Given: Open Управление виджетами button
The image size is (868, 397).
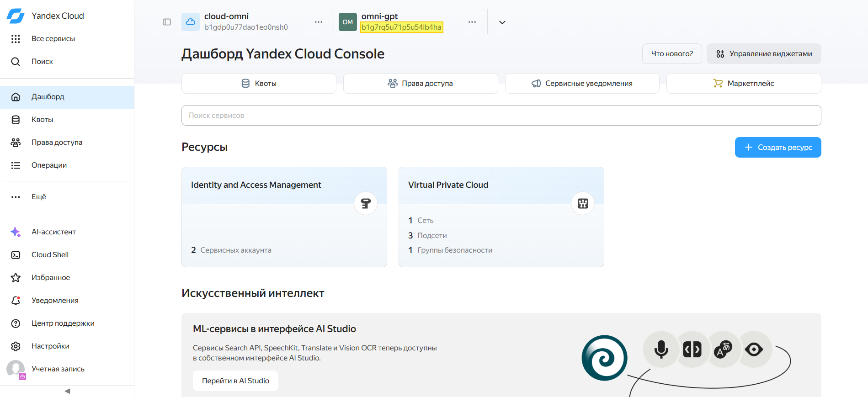Looking at the screenshot, I should 764,54.
